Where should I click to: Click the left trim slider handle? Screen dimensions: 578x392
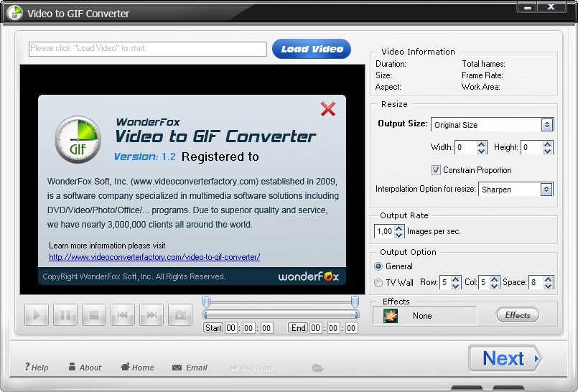[207, 302]
